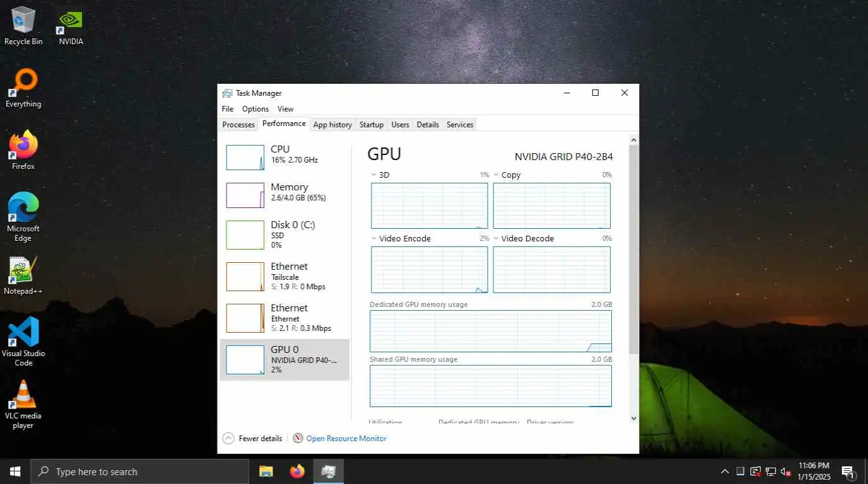Launch Microsoft Edge from desktop
868x484 pixels.
coord(23,217)
